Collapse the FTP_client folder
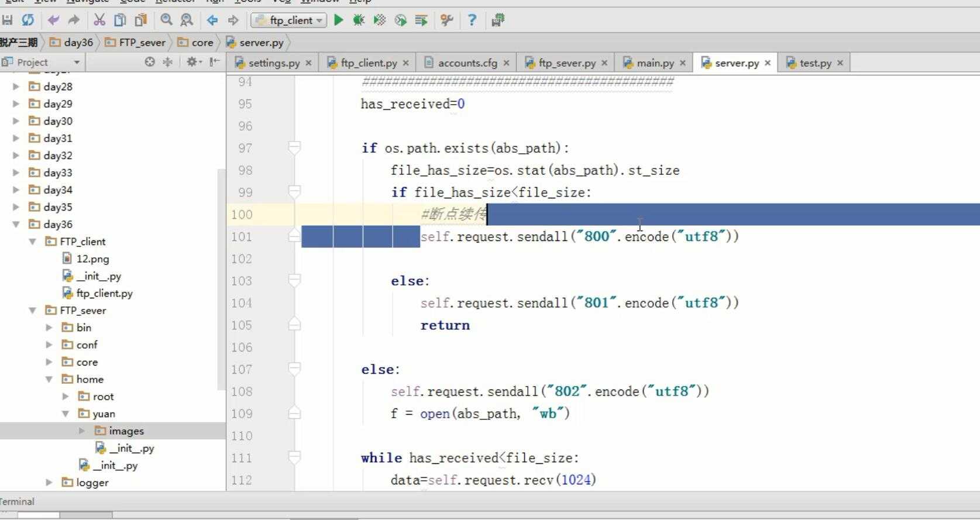Viewport: 980px width, 520px height. pos(33,242)
